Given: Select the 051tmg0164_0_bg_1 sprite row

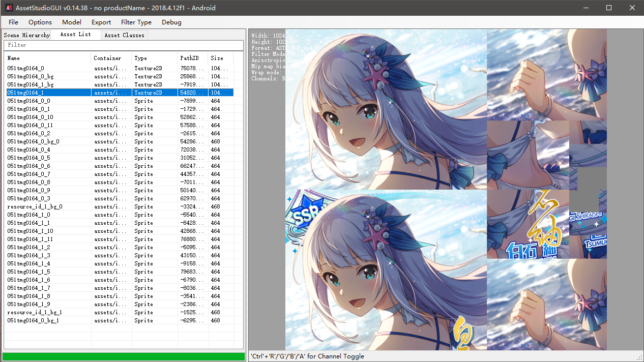Looking at the screenshot, I should pos(120,320).
